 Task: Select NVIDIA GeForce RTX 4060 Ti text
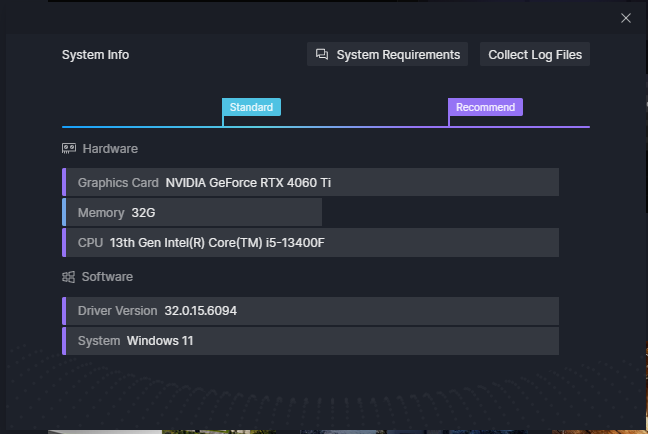click(x=248, y=183)
